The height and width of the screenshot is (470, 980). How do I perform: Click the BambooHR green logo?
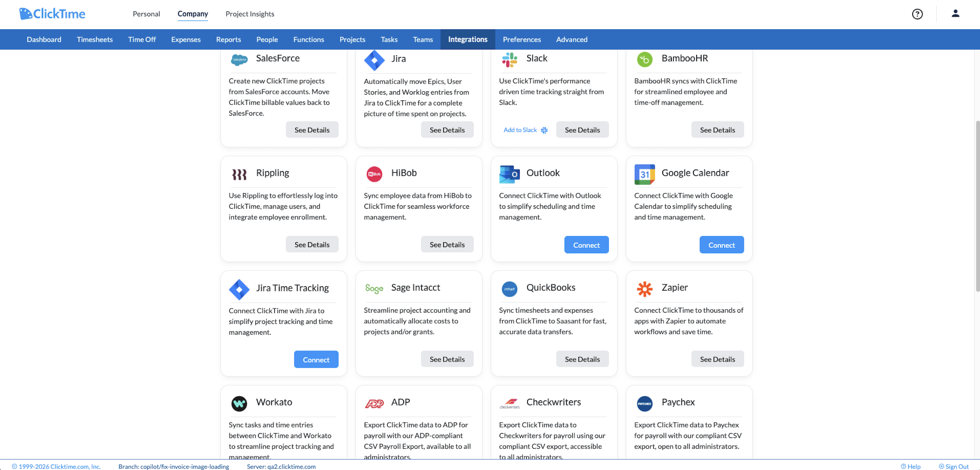(x=644, y=59)
